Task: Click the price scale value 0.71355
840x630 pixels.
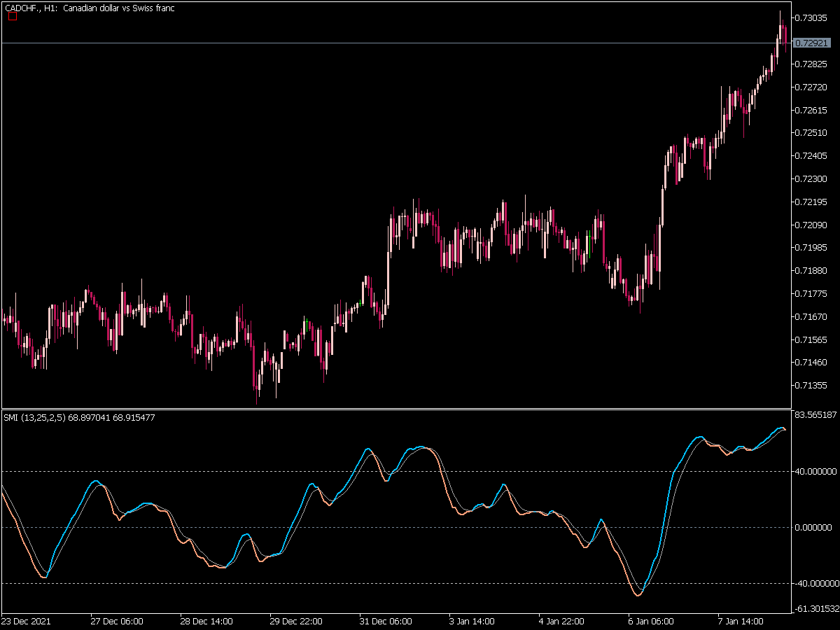Action: 813,385
